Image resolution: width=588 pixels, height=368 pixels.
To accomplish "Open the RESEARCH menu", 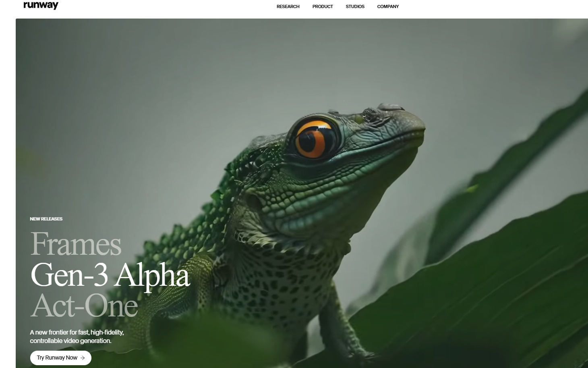I will pyautogui.click(x=288, y=6).
